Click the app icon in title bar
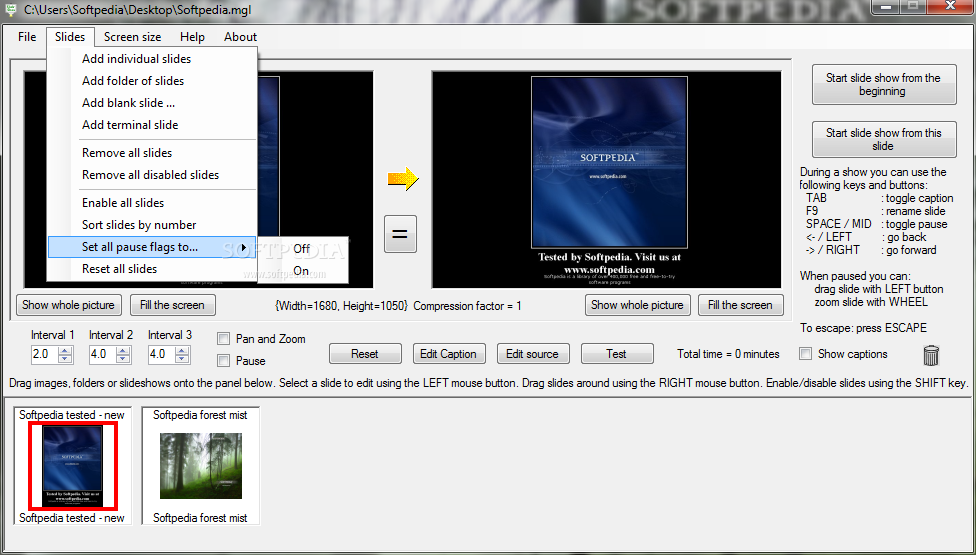This screenshot has width=976, height=555. 11,9
